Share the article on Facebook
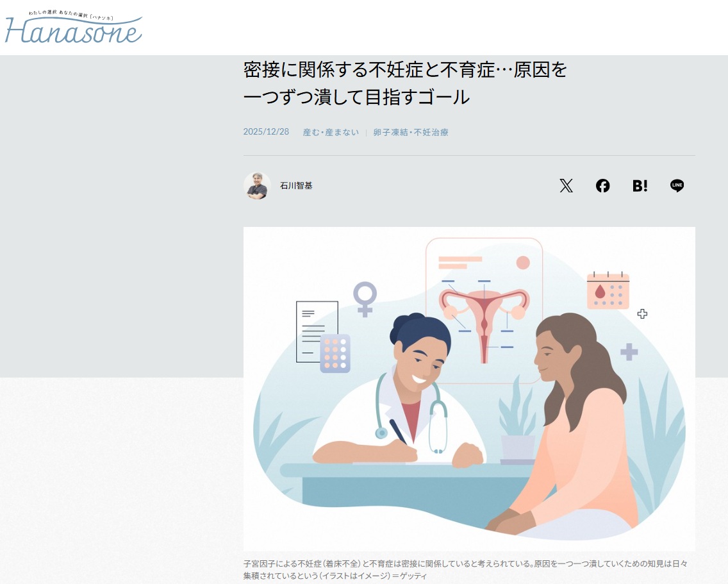Image resolution: width=728 pixels, height=584 pixels. click(x=602, y=186)
